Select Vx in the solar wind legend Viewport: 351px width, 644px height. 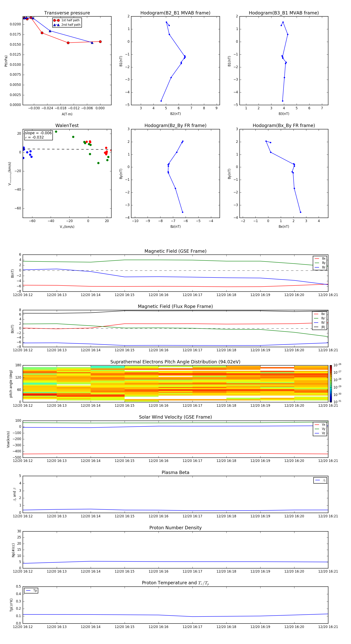pos(320,424)
